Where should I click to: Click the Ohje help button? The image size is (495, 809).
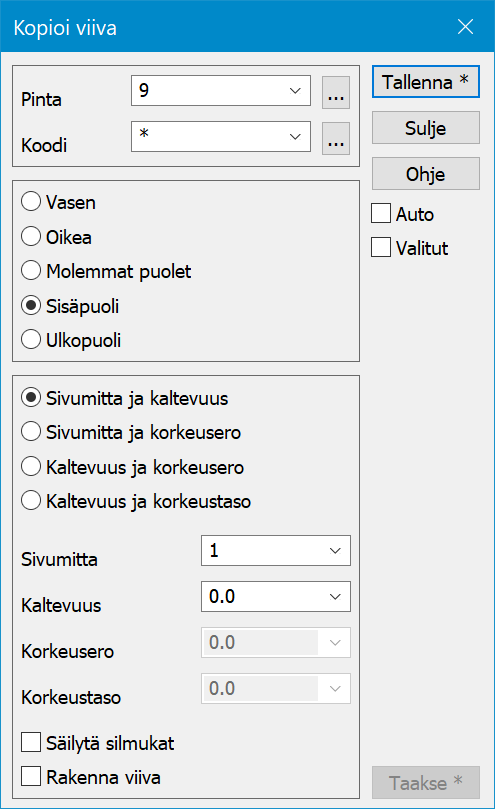[426, 174]
